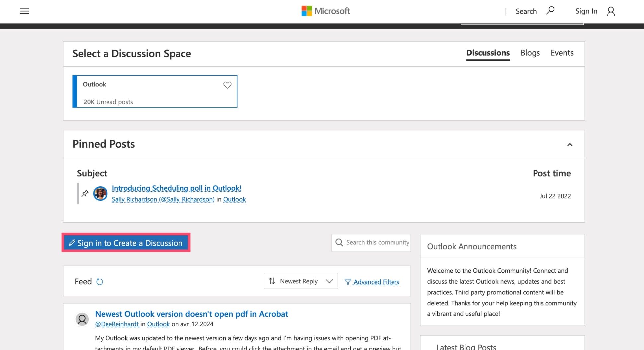
Task: Open Introducing Scheduling poll in Outlook post
Action: click(x=177, y=188)
